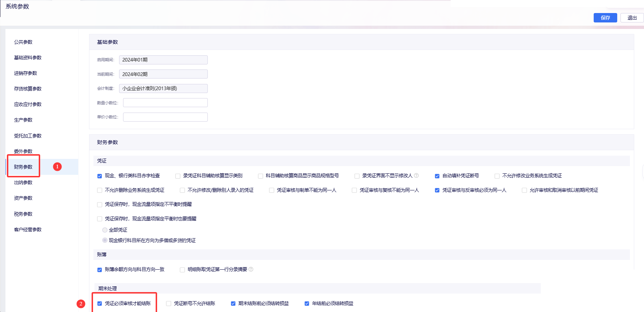Open 税务参数 in the sidebar
This screenshot has width=644, height=312.
23,214
